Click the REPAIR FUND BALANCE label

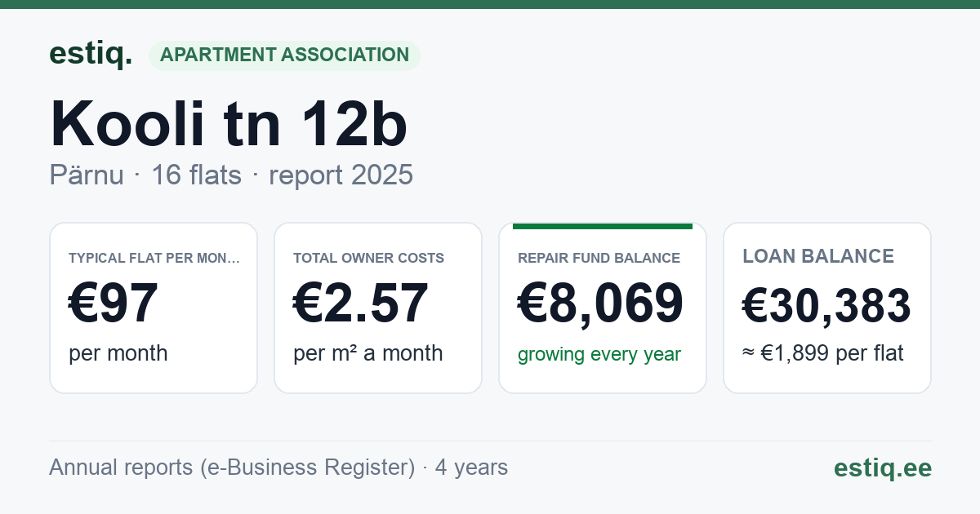coord(599,258)
